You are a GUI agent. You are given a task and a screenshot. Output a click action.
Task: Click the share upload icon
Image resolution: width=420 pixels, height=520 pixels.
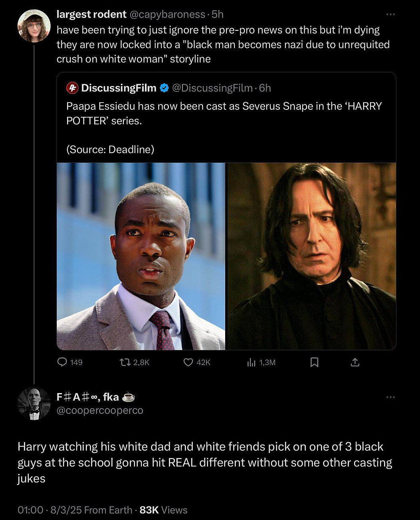click(x=355, y=362)
